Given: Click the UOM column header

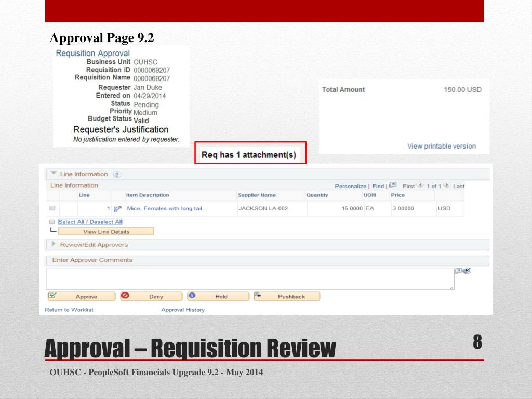Looking at the screenshot, I should pos(370,195).
